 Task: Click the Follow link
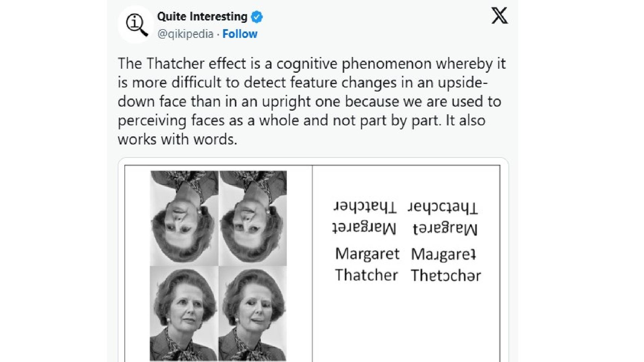239,34
